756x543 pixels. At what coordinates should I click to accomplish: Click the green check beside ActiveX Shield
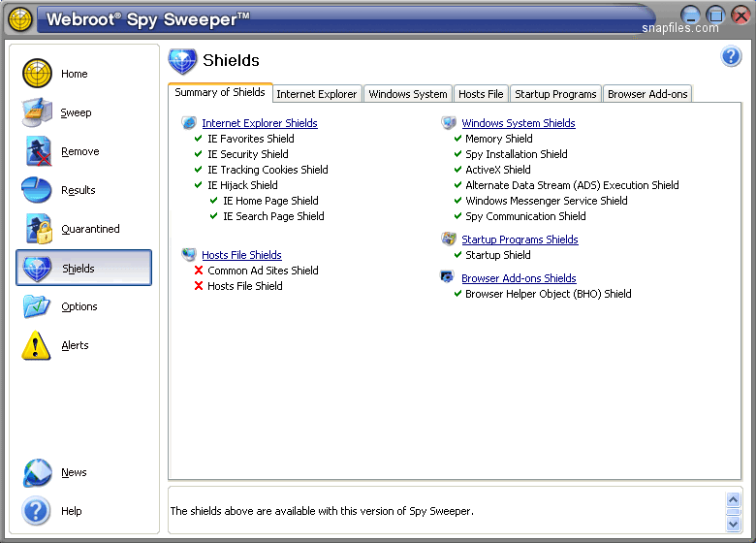point(458,170)
